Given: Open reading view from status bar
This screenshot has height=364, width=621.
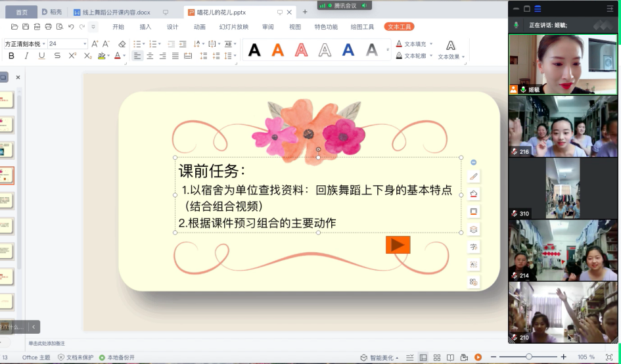Looking at the screenshot, I should [451, 357].
